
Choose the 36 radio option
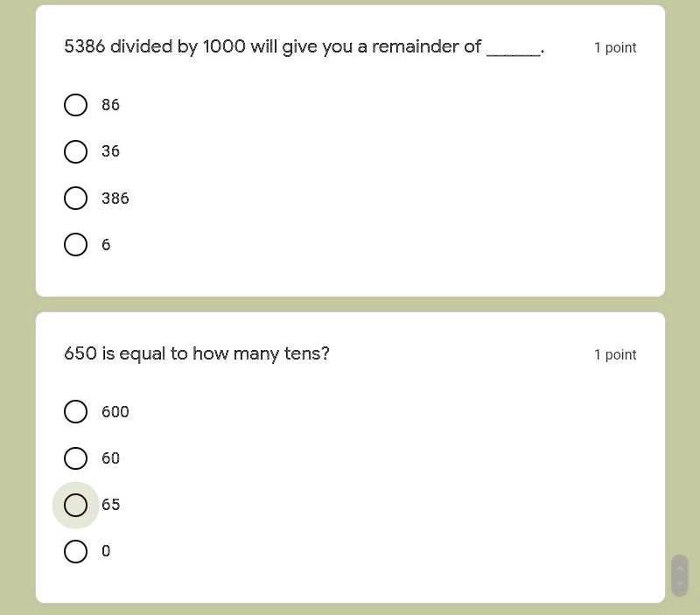[76, 151]
